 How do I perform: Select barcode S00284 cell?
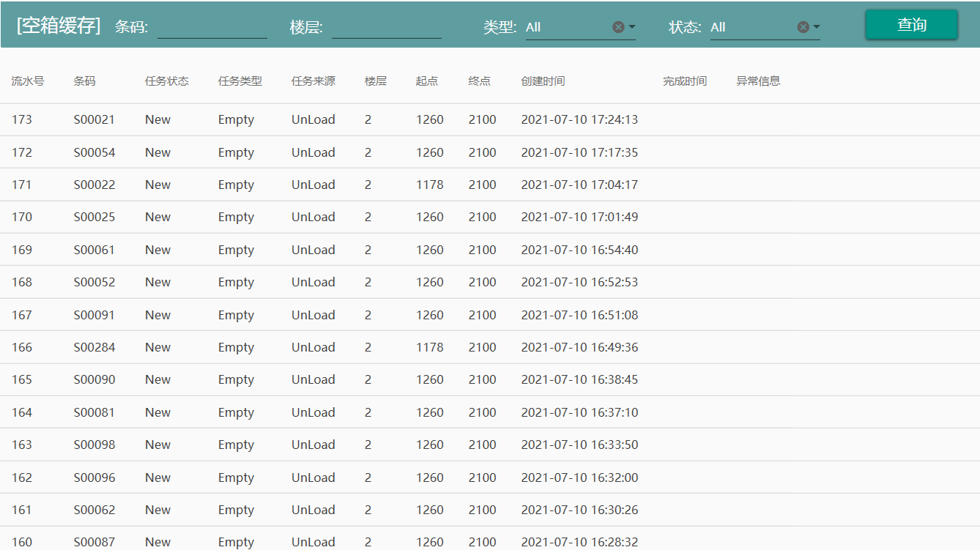[x=94, y=347]
